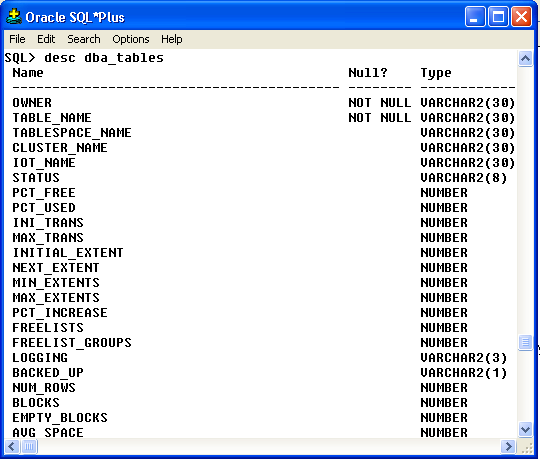Open the File menu

(x=17, y=39)
